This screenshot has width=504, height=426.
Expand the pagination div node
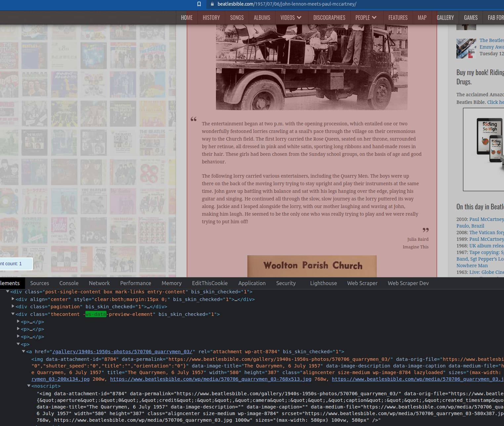13,307
